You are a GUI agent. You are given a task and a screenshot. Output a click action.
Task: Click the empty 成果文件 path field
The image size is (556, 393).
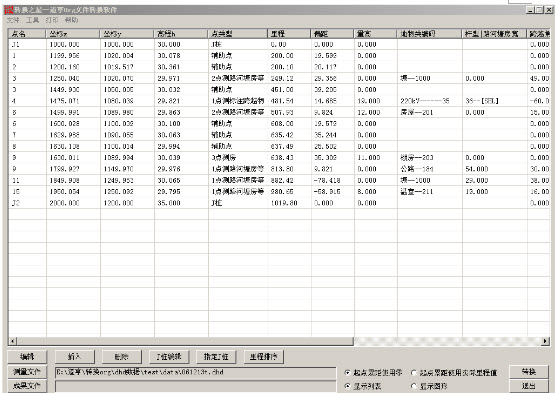click(x=195, y=386)
